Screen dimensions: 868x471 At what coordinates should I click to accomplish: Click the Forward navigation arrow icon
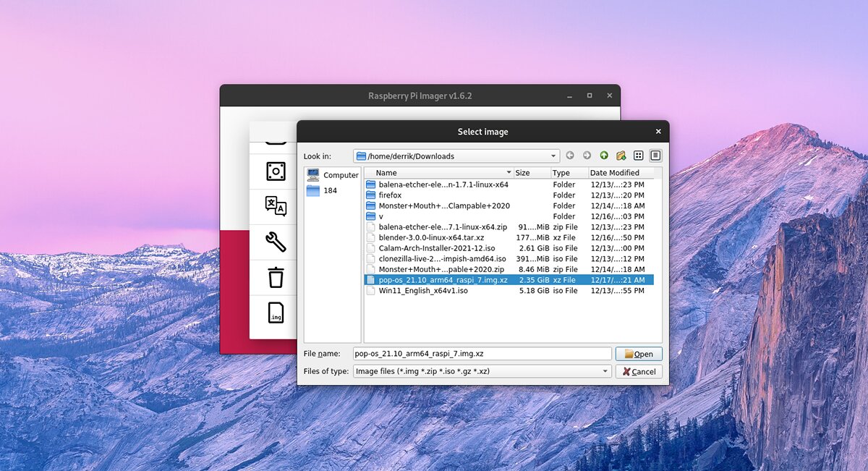coord(587,156)
